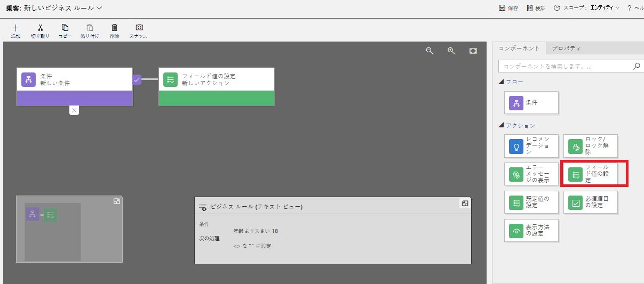The width and height of the screenshot is (644, 284).
Task: Click the purple condition icon in canvas node
Action: pos(28,79)
